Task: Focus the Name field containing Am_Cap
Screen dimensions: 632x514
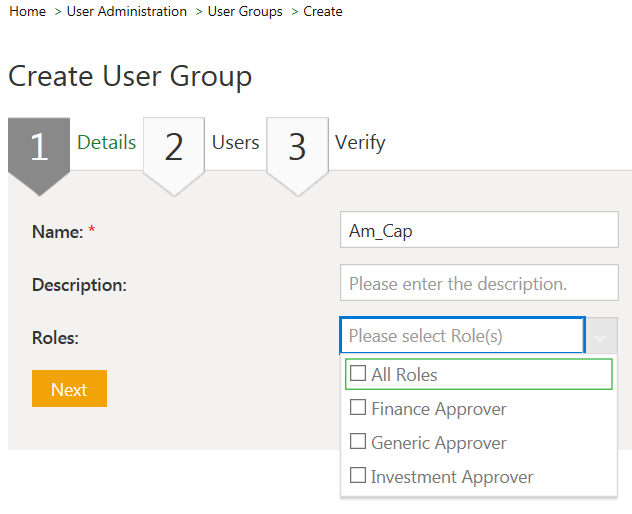Action: pos(479,231)
